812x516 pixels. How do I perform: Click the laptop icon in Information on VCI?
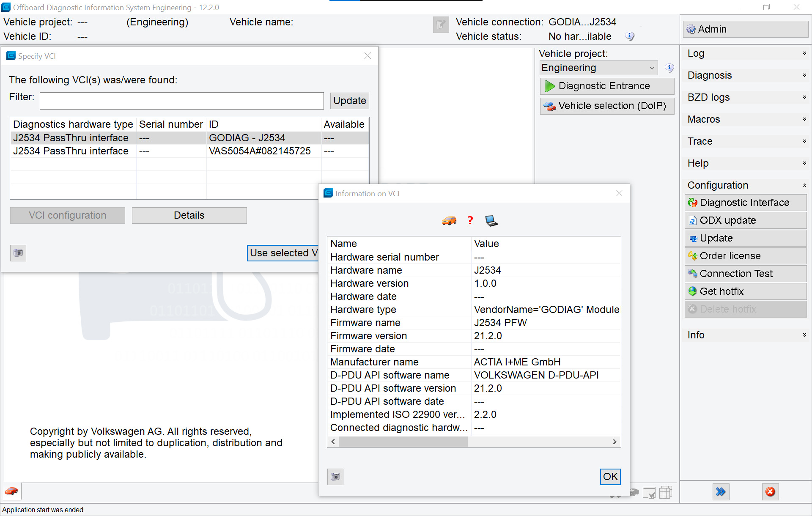pyautogui.click(x=491, y=220)
